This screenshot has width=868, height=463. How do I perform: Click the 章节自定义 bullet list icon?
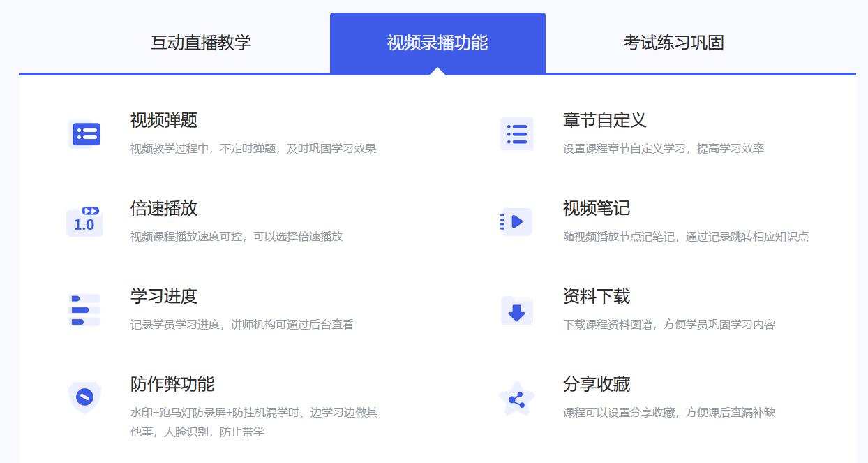pyautogui.click(x=517, y=133)
